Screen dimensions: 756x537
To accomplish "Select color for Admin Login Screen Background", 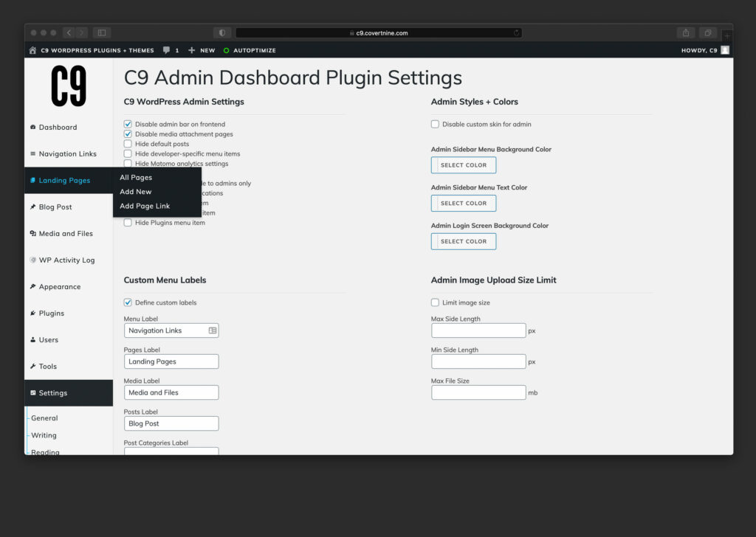I will (x=464, y=241).
